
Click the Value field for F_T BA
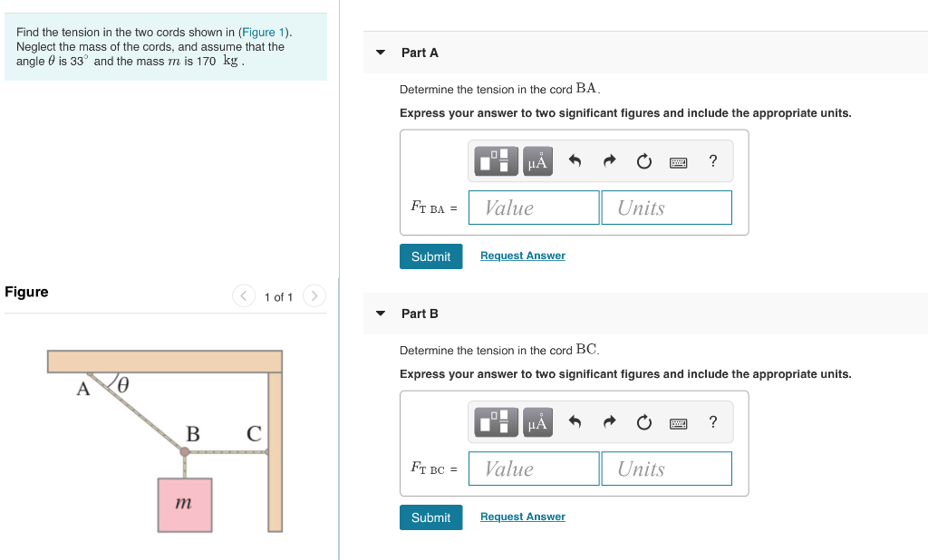(x=533, y=208)
